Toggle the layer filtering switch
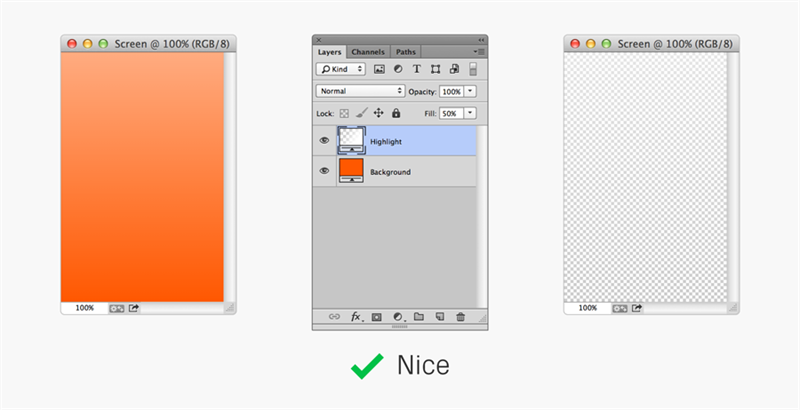800x410 pixels. (x=473, y=69)
